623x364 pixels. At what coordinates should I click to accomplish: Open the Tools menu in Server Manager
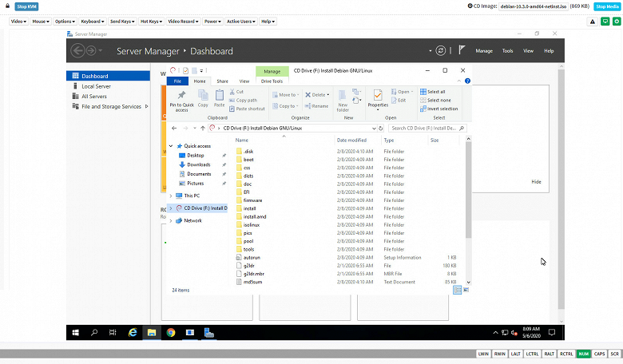(x=507, y=51)
